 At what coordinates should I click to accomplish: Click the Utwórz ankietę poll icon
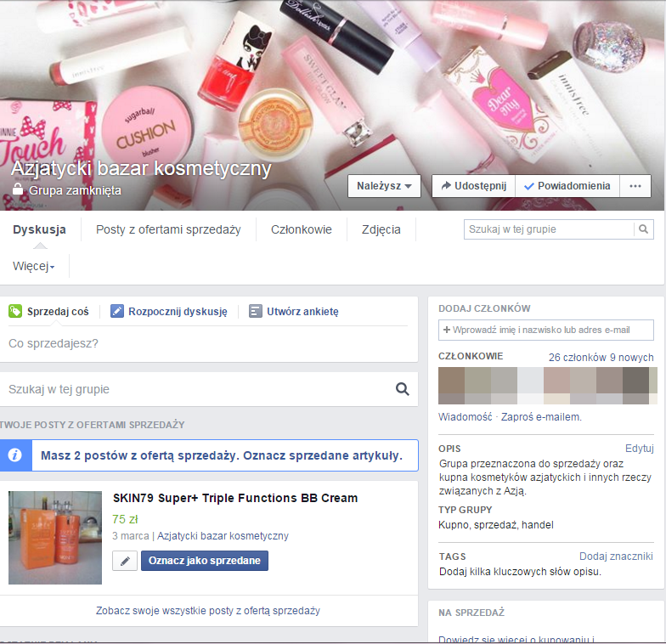(x=255, y=311)
